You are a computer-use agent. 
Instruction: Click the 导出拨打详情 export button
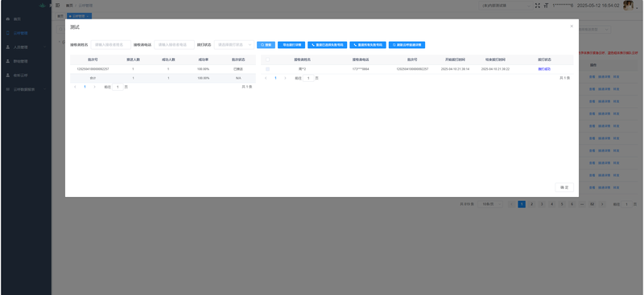click(x=291, y=45)
